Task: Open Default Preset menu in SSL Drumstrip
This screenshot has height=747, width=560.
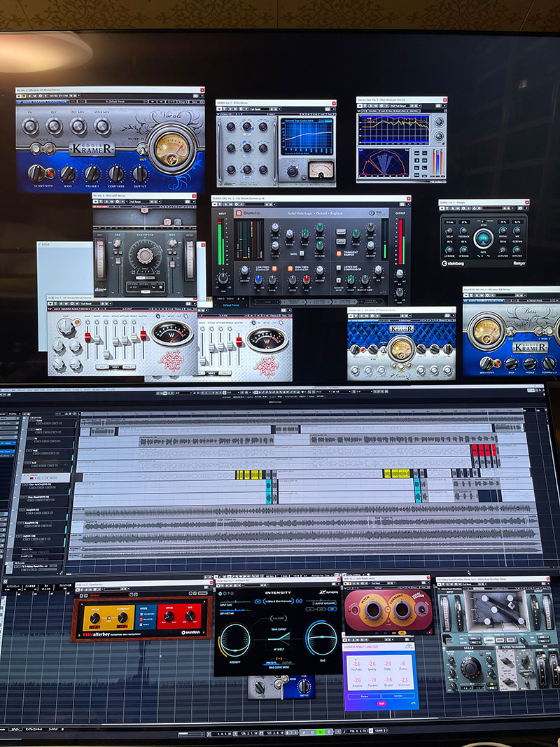Action: (232, 305)
